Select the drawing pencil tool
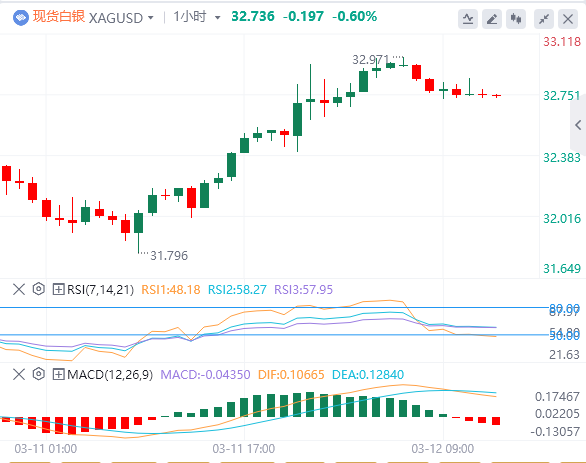The height and width of the screenshot is (463, 586). pos(492,19)
